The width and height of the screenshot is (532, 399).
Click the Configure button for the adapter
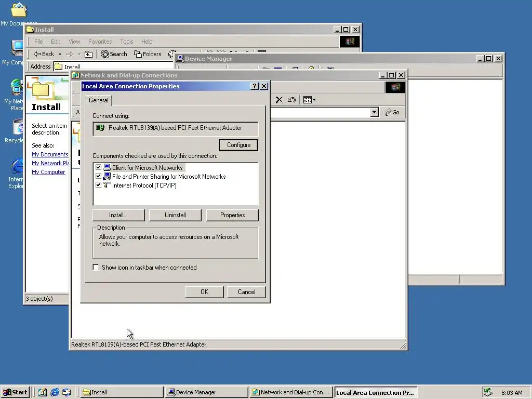[238, 145]
